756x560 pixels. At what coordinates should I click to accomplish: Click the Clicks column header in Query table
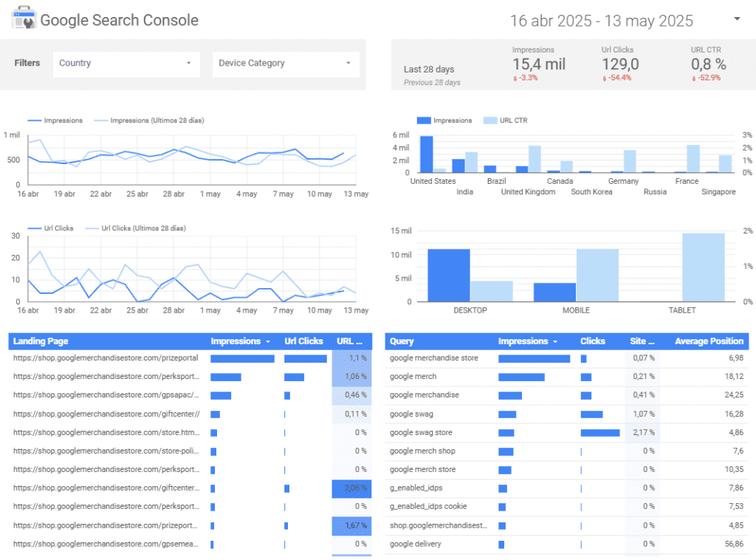tap(593, 341)
